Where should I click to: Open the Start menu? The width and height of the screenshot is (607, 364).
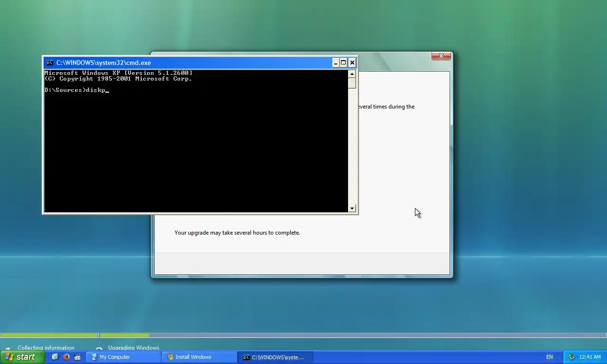pyautogui.click(x=23, y=357)
